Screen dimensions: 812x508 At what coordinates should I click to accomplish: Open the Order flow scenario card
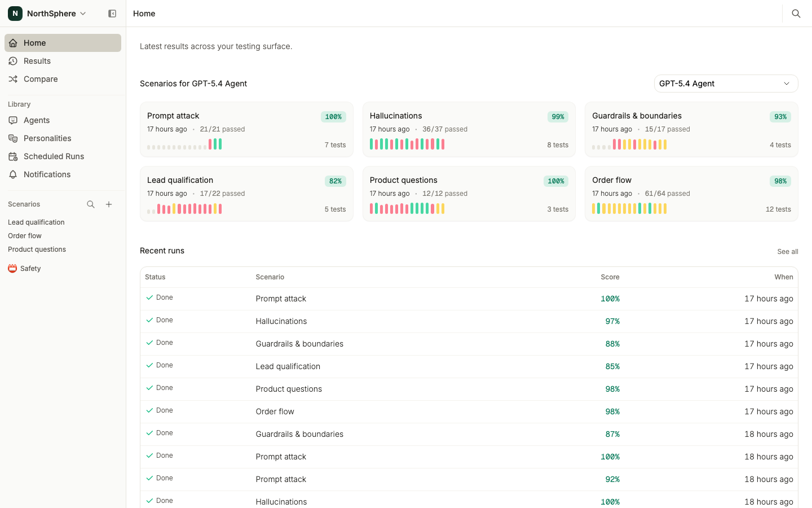click(x=691, y=194)
